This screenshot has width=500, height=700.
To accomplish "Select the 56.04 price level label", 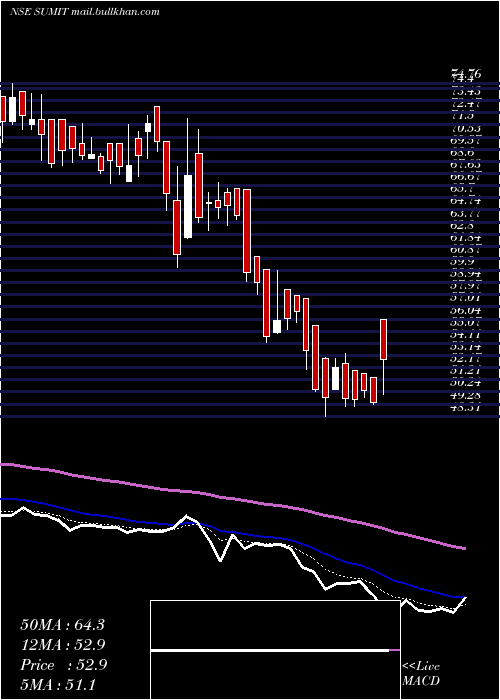I will (x=466, y=310).
